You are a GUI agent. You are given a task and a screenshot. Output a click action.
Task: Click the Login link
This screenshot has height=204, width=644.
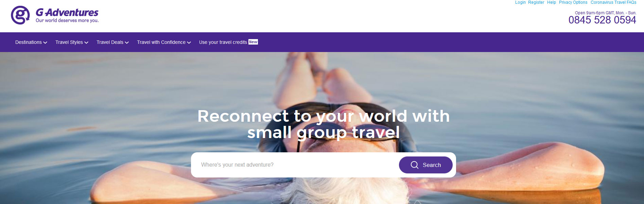(520, 2)
